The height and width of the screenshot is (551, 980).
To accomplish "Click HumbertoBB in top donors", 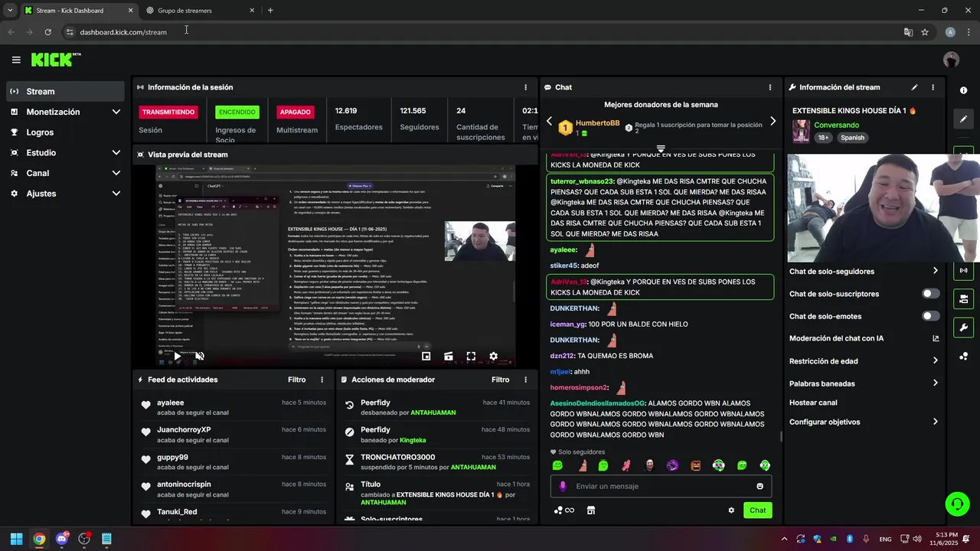I will pos(598,122).
